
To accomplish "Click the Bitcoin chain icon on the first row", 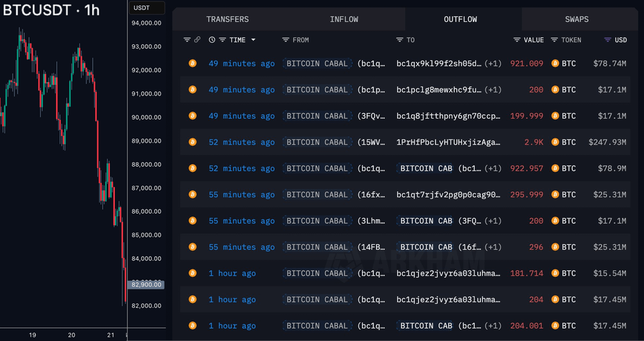I will (x=192, y=64).
